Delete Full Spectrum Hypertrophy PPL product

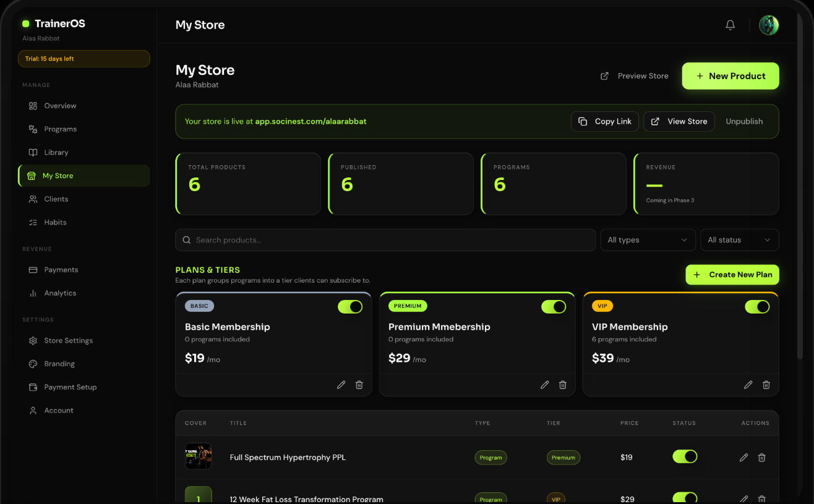(x=761, y=458)
